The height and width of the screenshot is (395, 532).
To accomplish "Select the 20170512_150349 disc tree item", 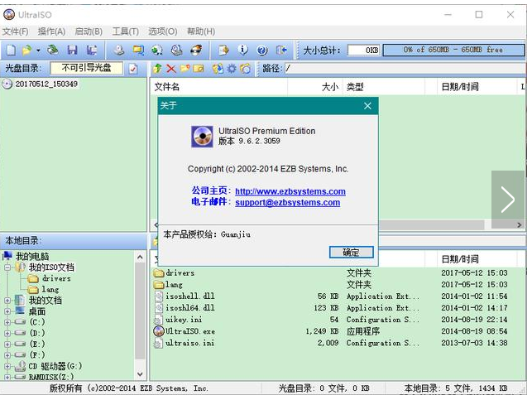I will click(x=46, y=84).
